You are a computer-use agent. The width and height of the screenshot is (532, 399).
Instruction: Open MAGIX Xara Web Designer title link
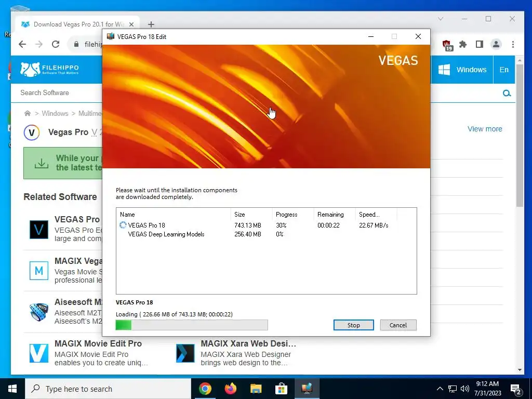(248, 343)
